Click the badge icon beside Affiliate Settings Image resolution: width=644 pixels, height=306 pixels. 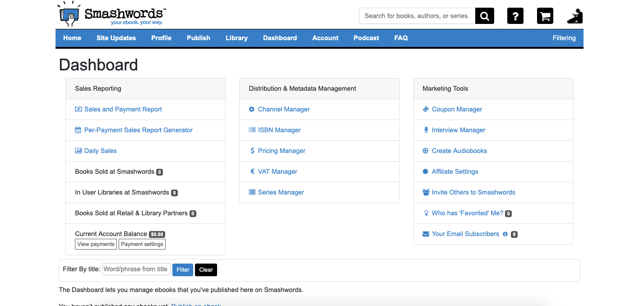click(x=426, y=172)
